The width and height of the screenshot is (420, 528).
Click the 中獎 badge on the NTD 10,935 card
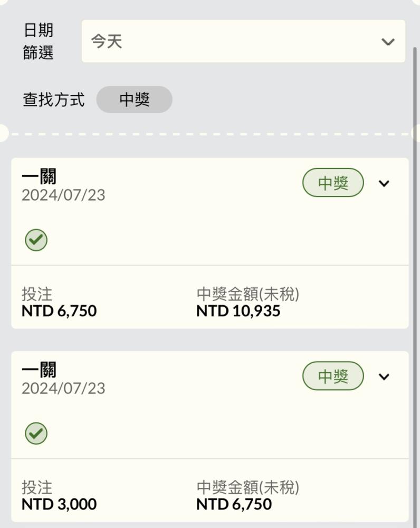333,183
